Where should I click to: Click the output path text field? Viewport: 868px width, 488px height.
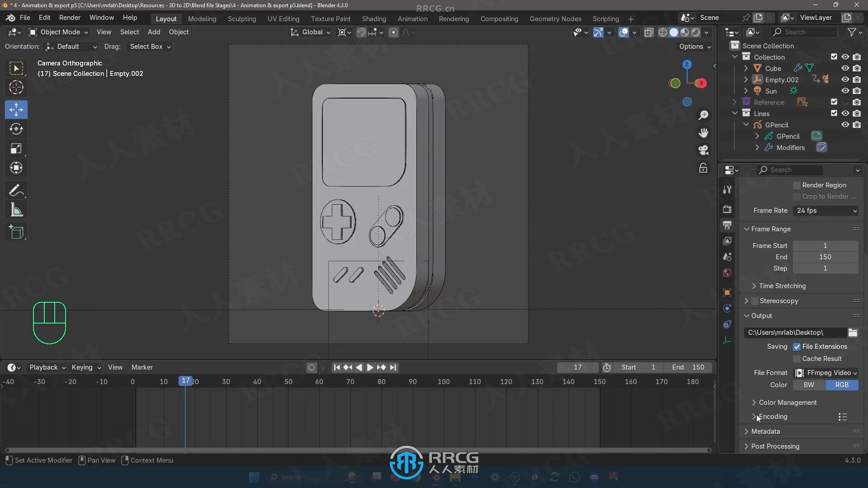[x=795, y=333]
